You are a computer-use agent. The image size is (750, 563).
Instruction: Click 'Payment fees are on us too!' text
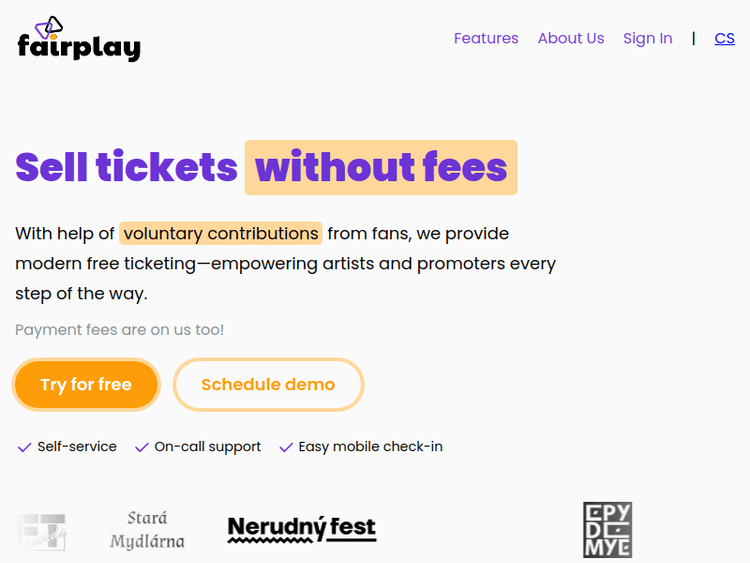pos(120,330)
